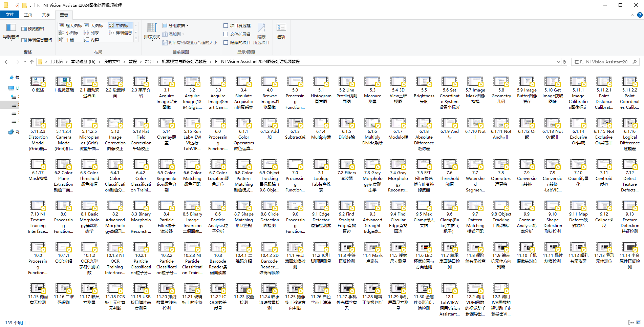Open the navigation pane button
This screenshot has width=644, height=327.
(x=11, y=32)
